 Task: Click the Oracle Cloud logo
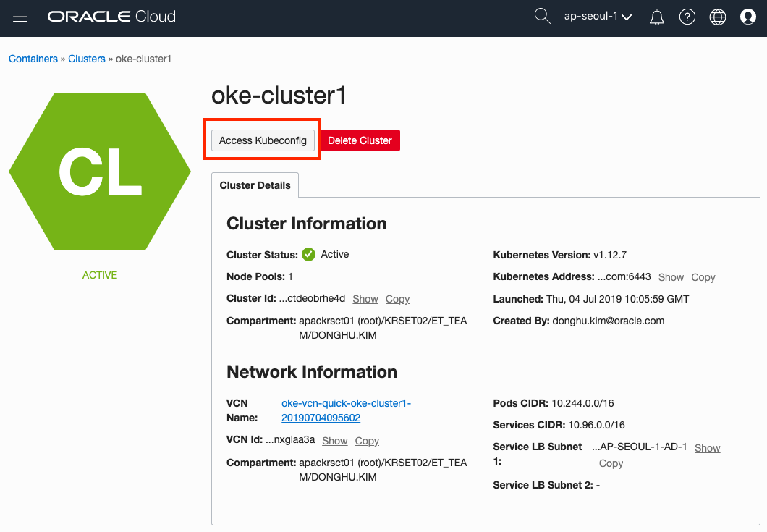[x=111, y=17]
